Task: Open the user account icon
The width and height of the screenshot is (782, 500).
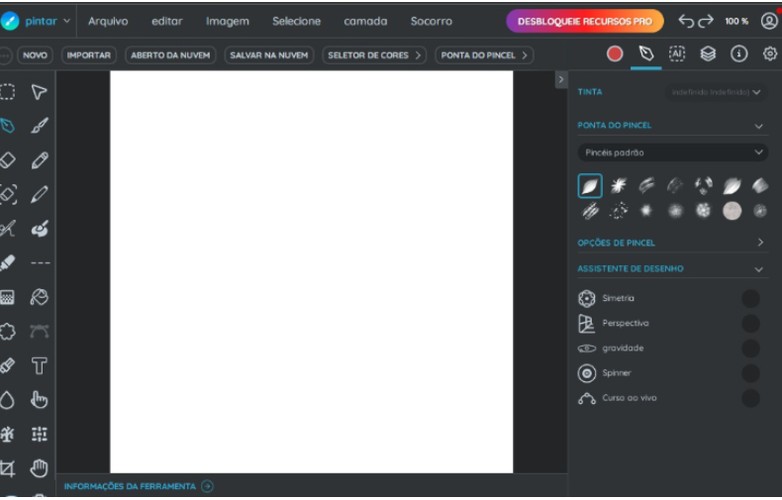Action: point(769,21)
